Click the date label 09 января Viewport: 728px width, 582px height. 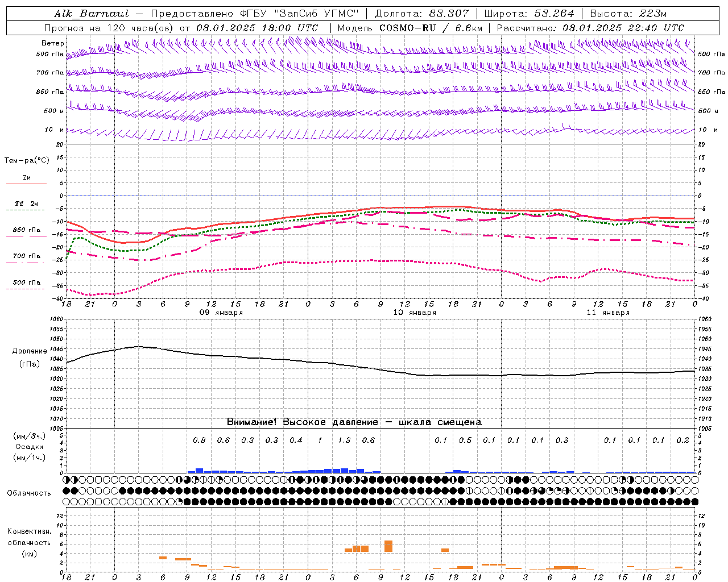[221, 313]
